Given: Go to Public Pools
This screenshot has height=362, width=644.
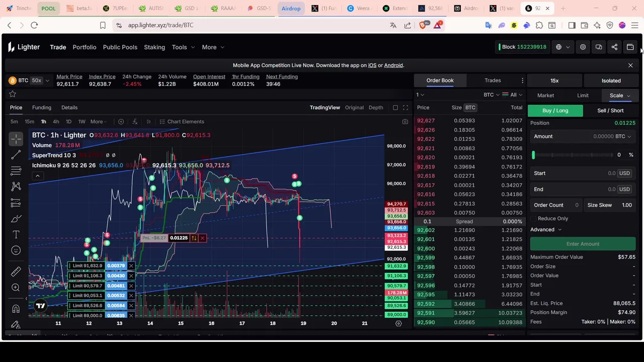Looking at the screenshot, I should coord(120,47).
